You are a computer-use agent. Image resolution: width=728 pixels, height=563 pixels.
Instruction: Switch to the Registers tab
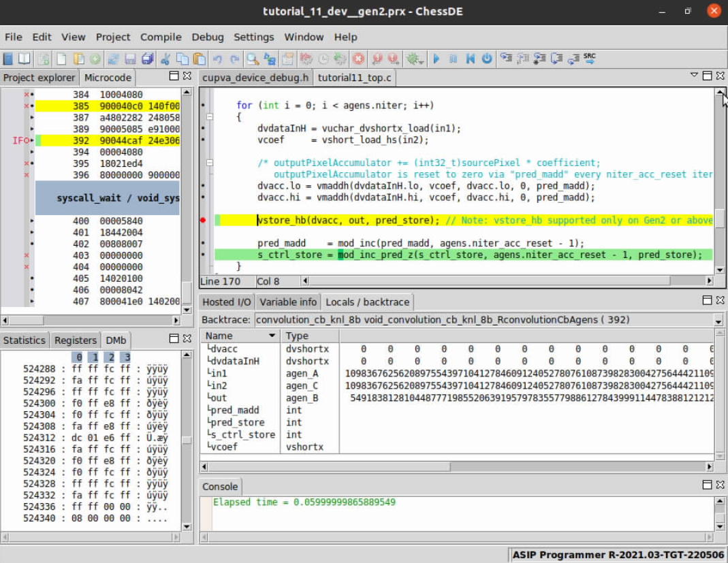(75, 340)
